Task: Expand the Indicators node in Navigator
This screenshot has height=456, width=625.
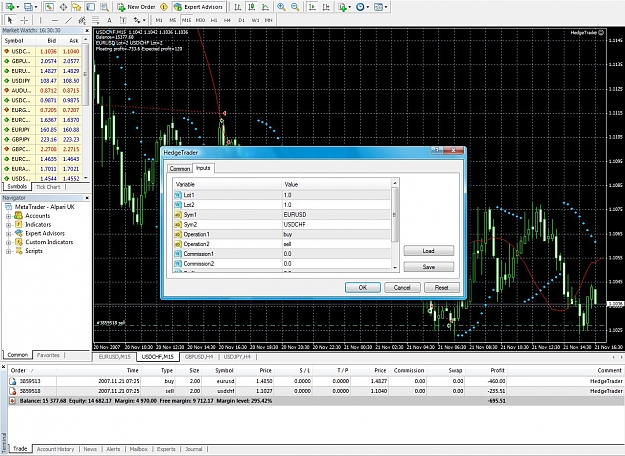Action: [x=8, y=225]
